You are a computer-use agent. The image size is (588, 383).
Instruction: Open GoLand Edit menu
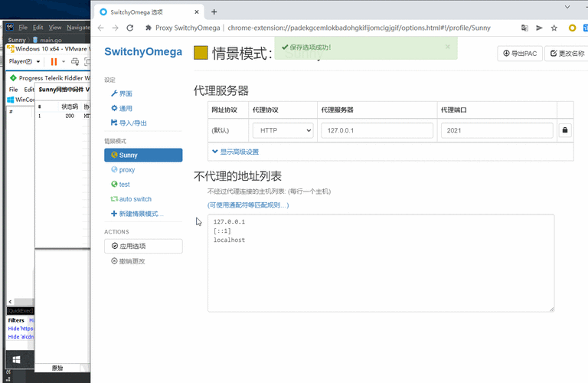point(38,28)
